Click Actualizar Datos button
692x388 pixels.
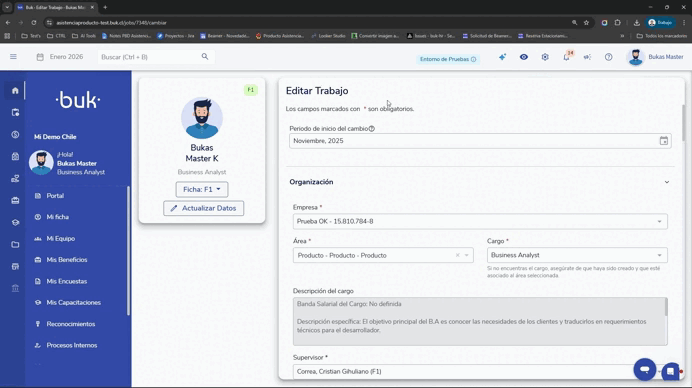coord(203,208)
